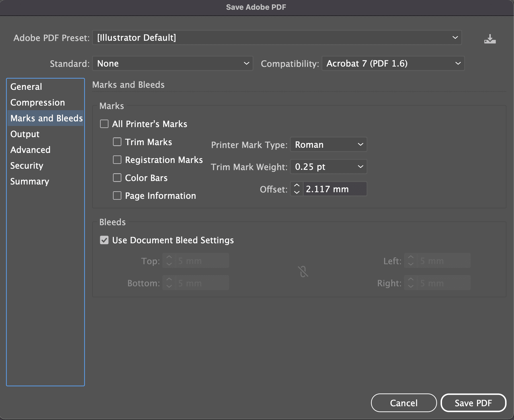
Task: Click the Offset value field
Action: pos(335,189)
